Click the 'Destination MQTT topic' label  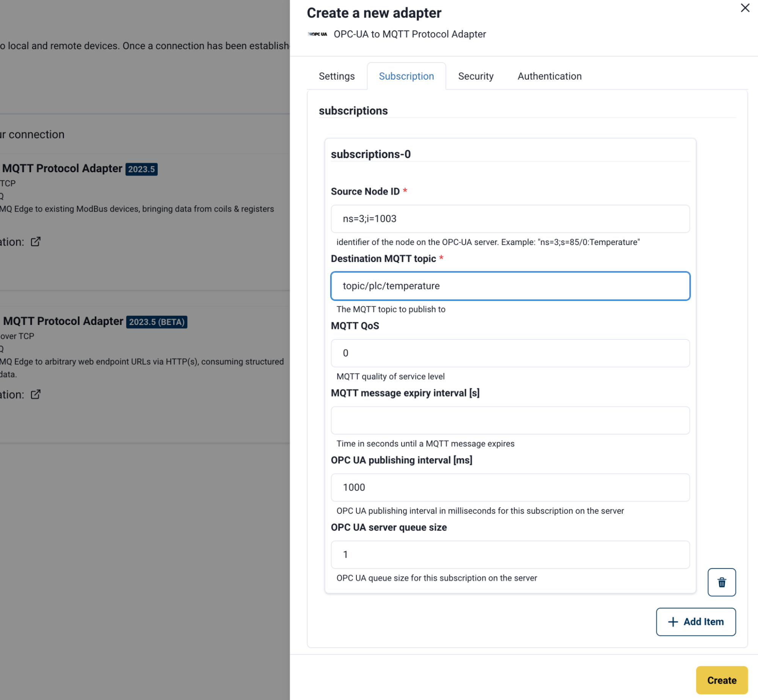(383, 259)
